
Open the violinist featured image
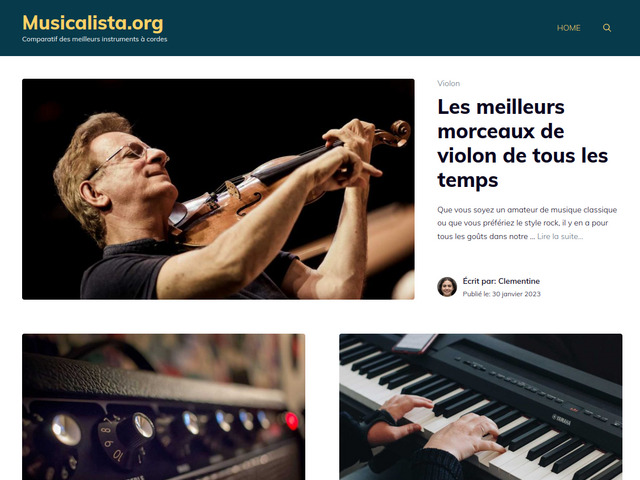(218, 189)
